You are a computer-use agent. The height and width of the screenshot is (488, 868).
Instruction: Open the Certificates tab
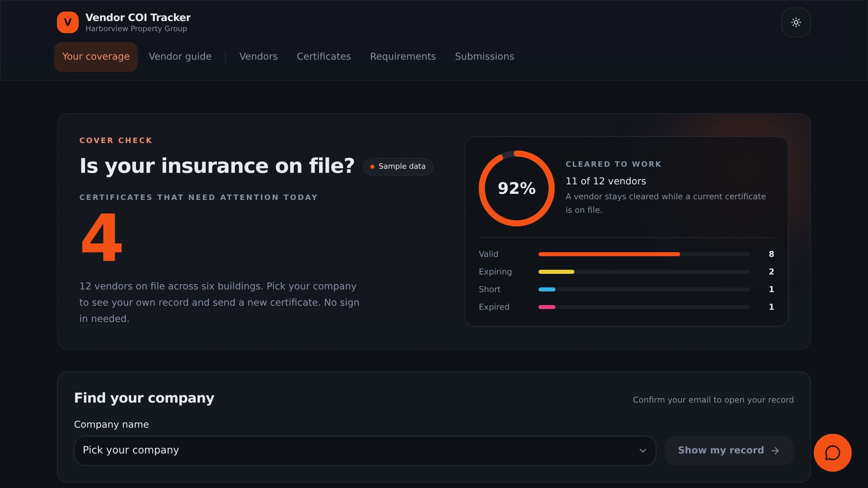tap(324, 57)
